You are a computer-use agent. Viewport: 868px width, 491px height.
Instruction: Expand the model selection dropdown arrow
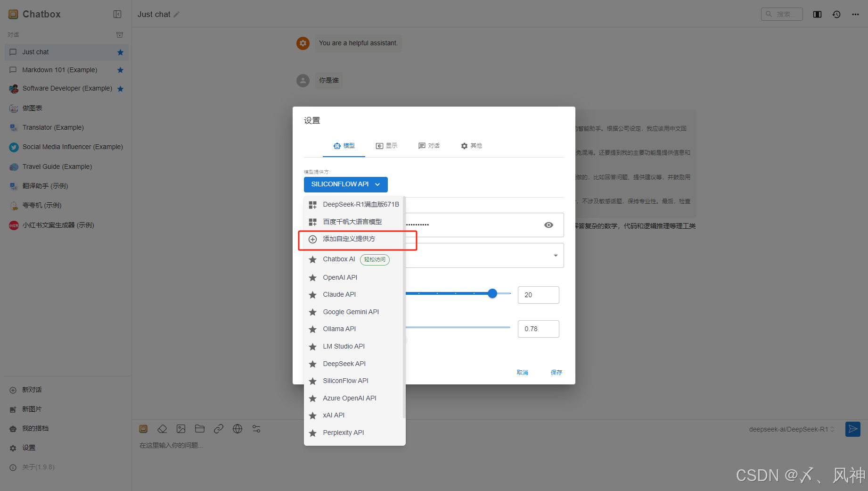pyautogui.click(x=556, y=256)
